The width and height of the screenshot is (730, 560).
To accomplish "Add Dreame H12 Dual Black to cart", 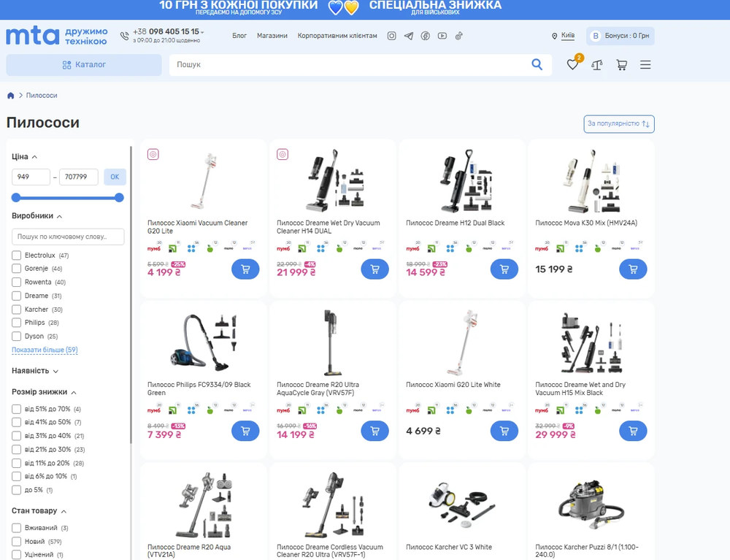I will pyautogui.click(x=504, y=269).
